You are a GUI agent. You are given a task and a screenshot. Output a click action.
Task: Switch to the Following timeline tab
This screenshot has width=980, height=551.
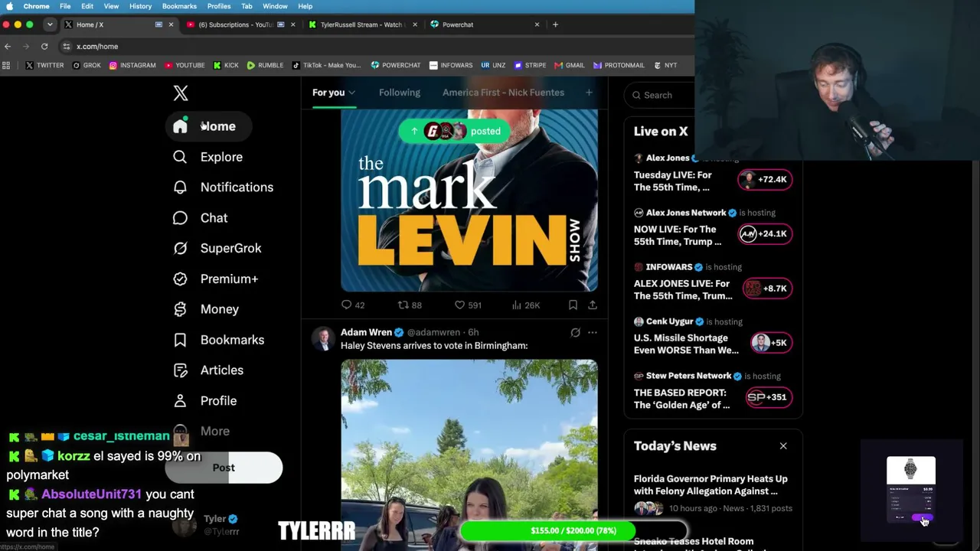click(x=400, y=93)
